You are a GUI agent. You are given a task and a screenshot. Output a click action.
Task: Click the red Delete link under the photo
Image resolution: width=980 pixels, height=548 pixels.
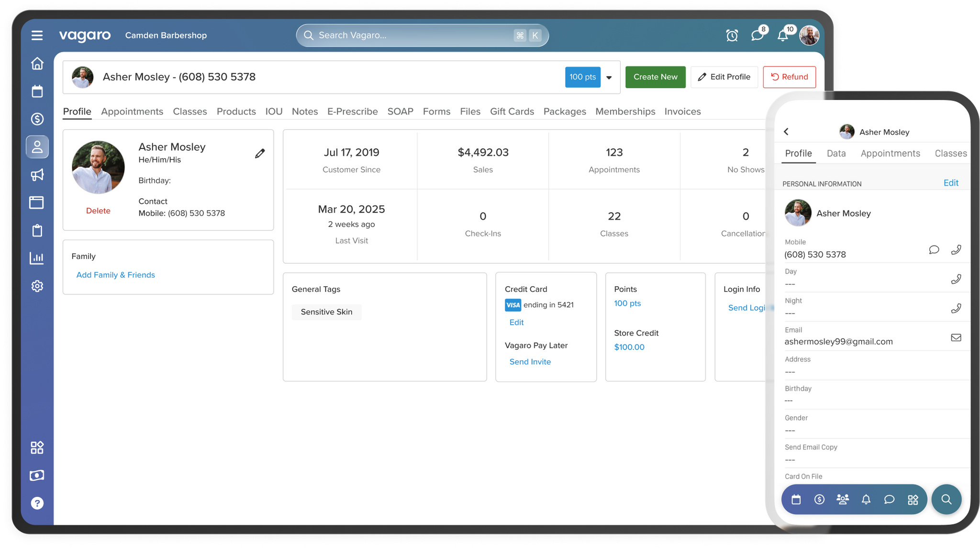tap(98, 211)
